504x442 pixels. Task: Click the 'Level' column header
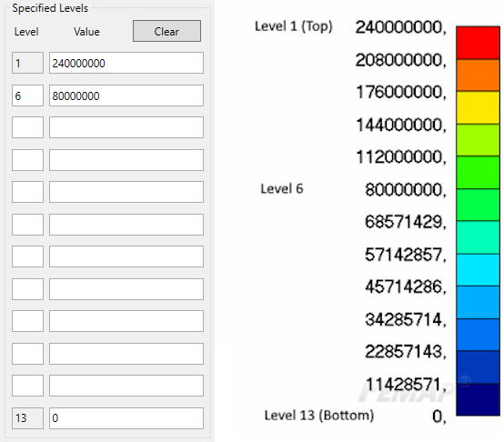pos(26,32)
